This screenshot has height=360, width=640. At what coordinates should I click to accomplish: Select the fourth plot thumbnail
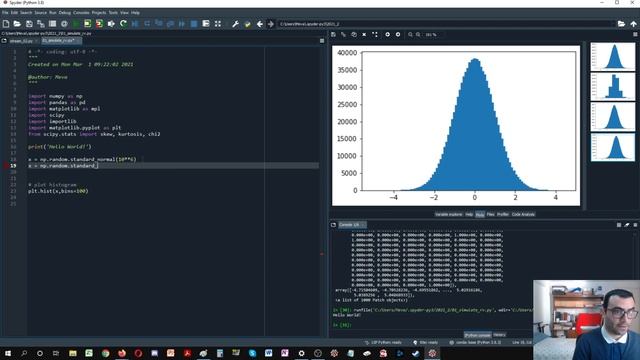pyautogui.click(x=613, y=147)
